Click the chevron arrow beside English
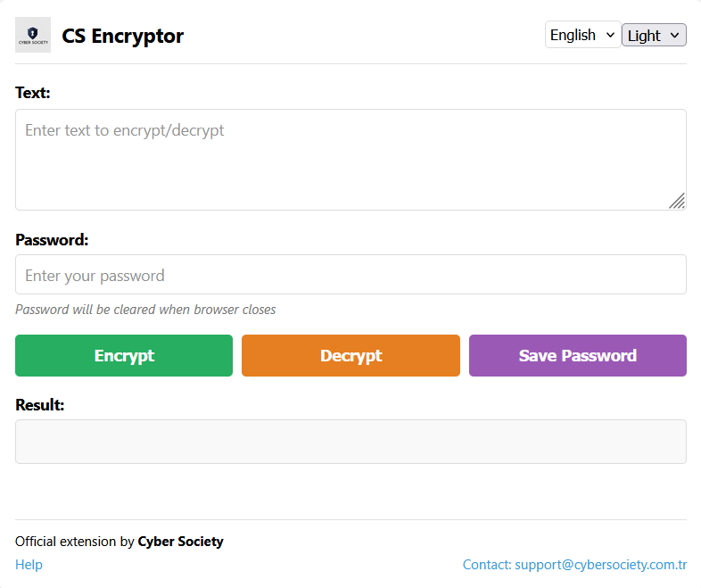 (x=610, y=35)
